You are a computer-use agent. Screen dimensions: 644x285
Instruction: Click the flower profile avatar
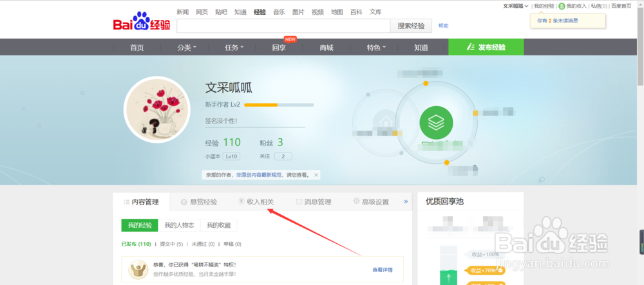pyautogui.click(x=156, y=109)
